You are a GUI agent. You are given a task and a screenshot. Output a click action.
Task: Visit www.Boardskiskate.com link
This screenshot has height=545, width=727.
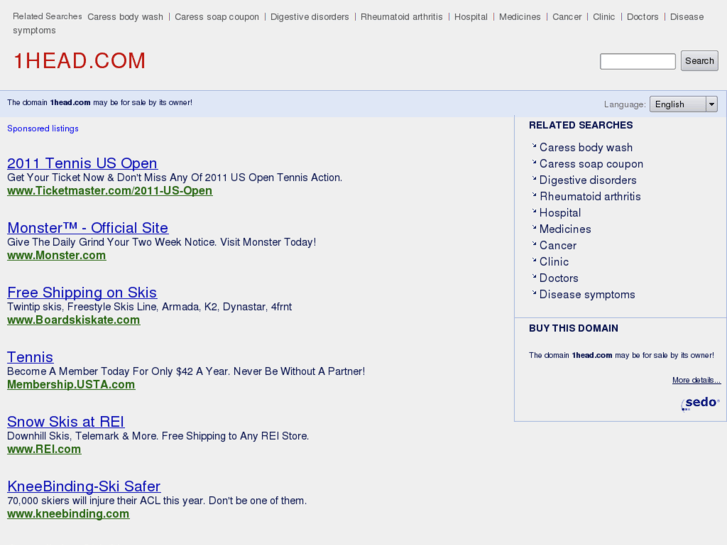pos(73,320)
